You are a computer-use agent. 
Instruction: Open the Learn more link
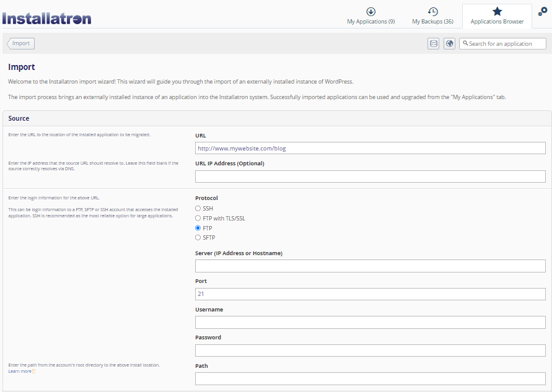(19, 372)
